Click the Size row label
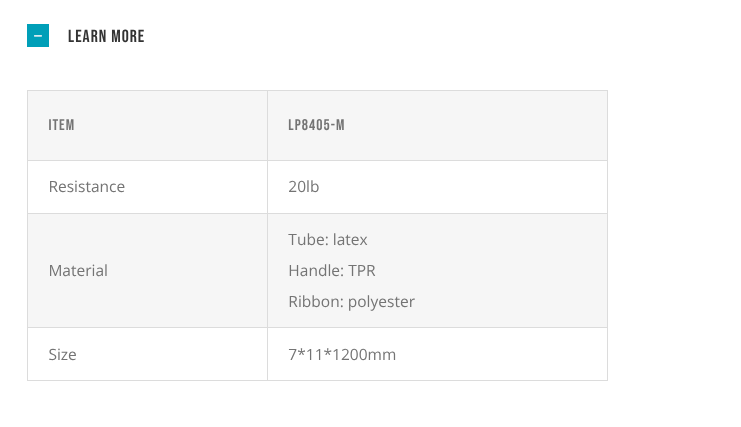Screen dimensions: 741x427 click(x=63, y=355)
